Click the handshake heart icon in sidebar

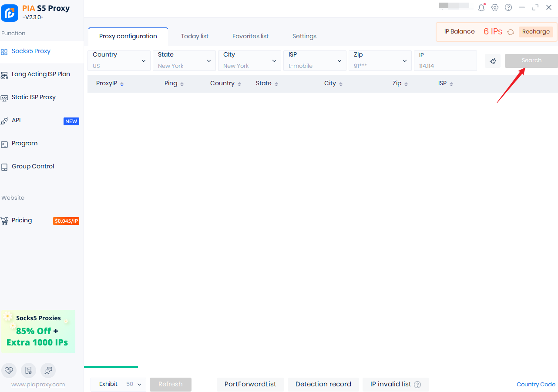coord(9,370)
